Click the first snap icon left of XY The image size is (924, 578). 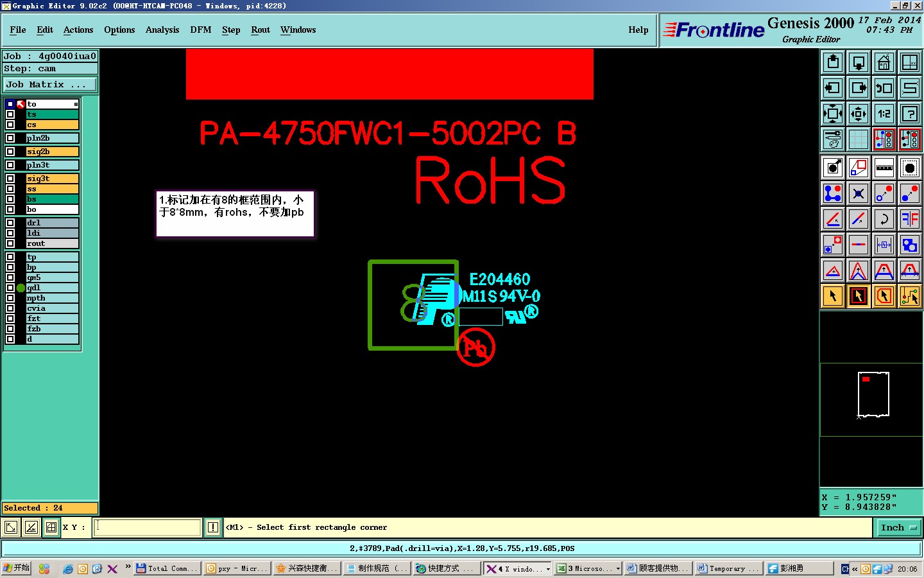(11, 527)
